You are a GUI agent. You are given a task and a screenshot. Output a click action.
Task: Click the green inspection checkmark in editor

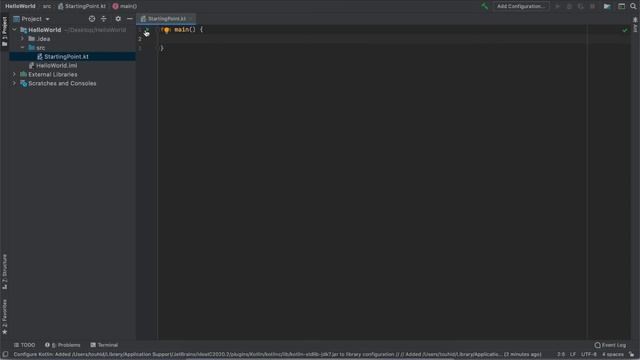tap(625, 30)
